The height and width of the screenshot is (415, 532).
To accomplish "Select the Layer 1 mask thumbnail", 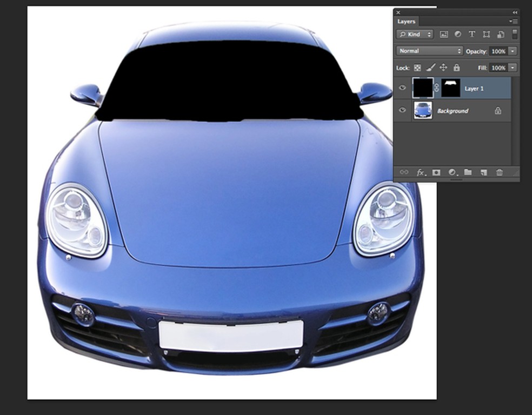I will click(x=451, y=88).
